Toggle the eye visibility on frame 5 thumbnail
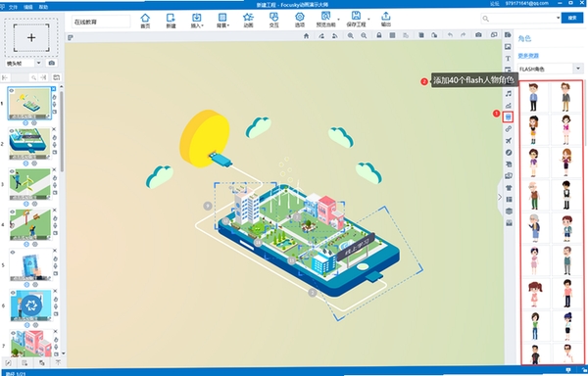Screen dimensions: 588x376 [x=13, y=253]
